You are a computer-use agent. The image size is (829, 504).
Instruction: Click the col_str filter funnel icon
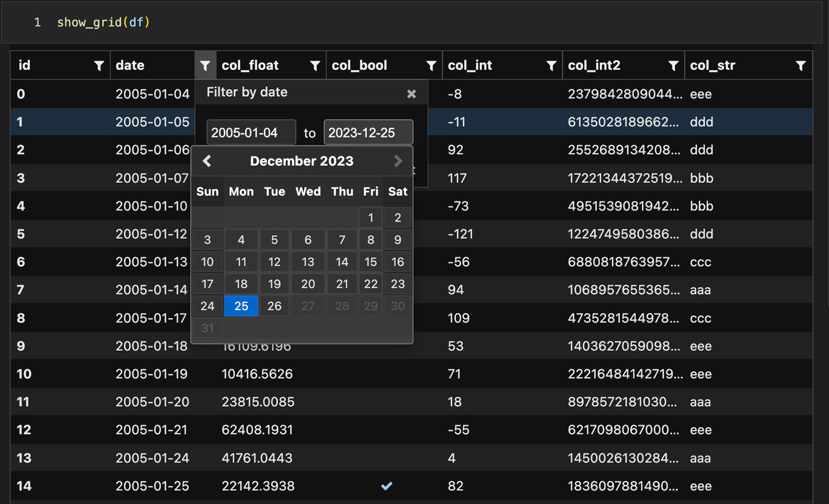800,66
